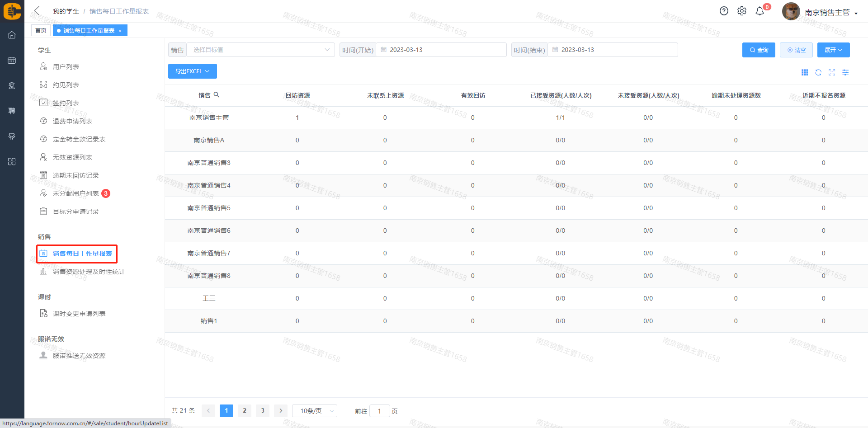Click the start date input field

pyautogui.click(x=441, y=50)
